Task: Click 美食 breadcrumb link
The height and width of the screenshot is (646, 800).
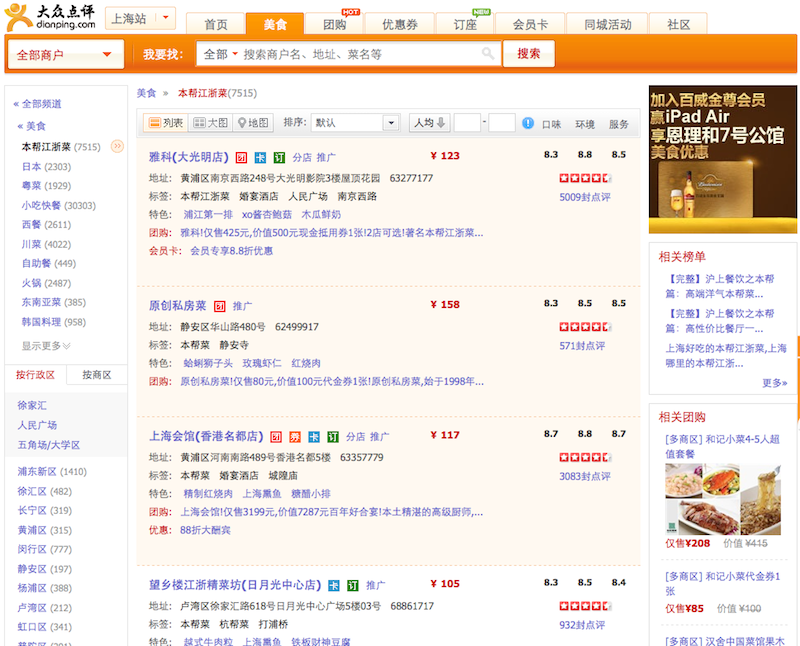Action: tap(146, 93)
